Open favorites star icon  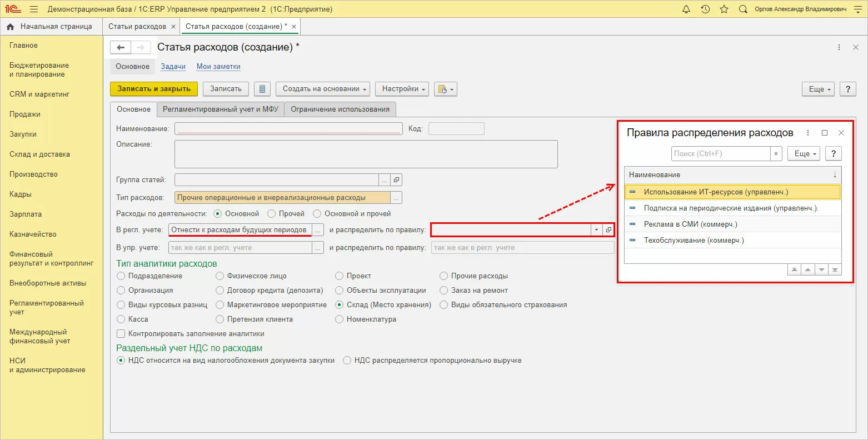[724, 9]
